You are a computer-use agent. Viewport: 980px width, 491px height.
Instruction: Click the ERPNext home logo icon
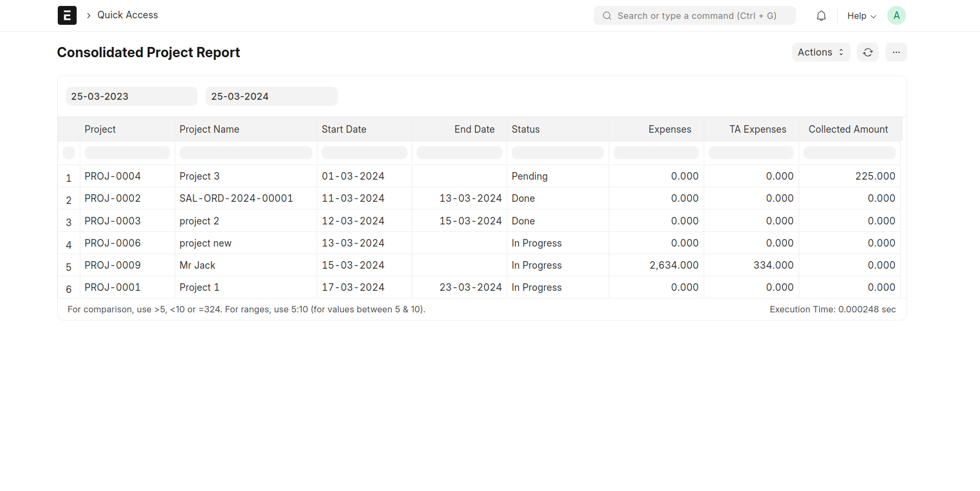pyautogui.click(x=67, y=16)
